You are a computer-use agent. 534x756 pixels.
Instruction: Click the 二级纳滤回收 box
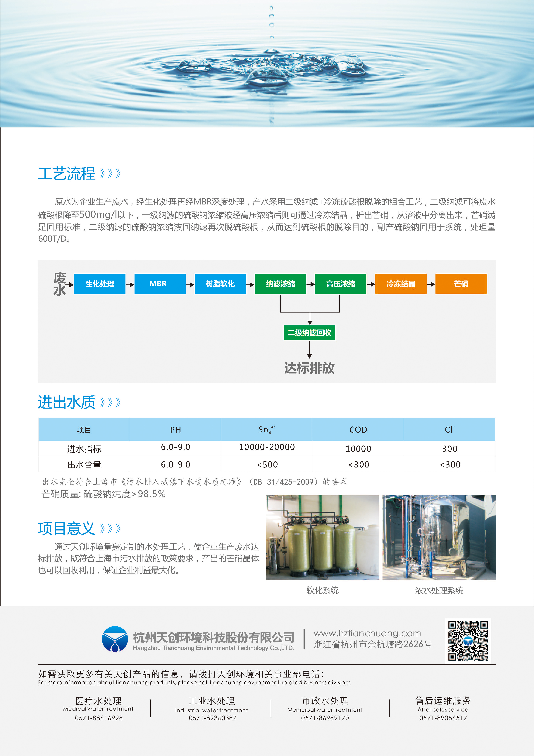tap(309, 332)
